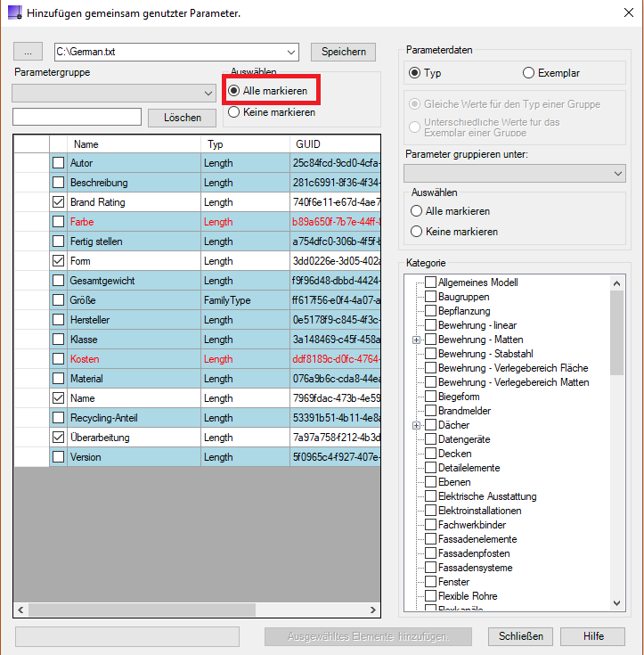Check the Detailelemente category

coord(430,468)
